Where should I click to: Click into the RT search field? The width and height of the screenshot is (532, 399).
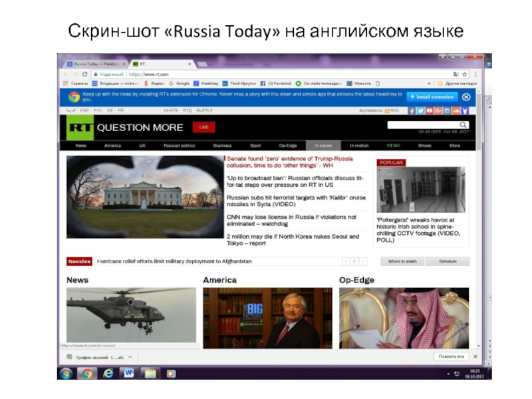coord(424,125)
